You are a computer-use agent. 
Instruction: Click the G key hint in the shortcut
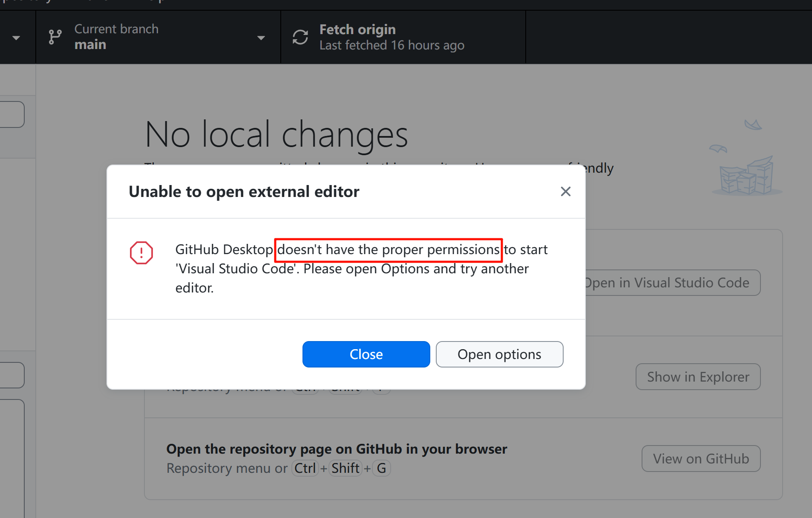tap(381, 468)
